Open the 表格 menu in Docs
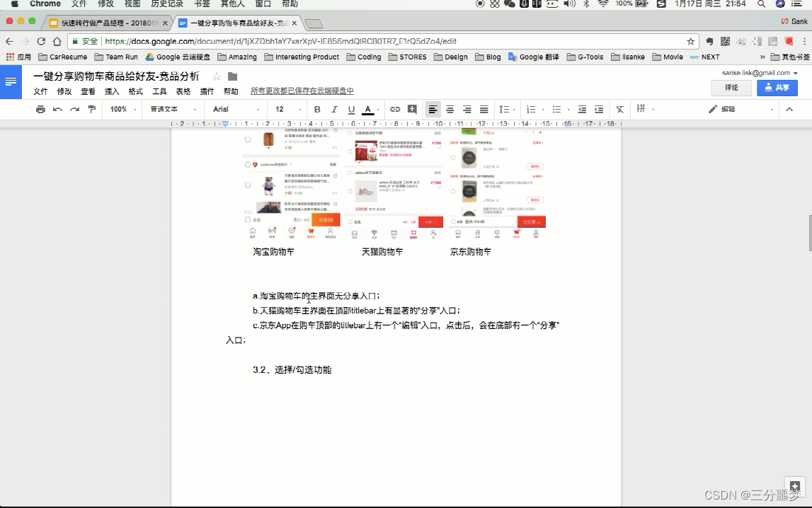Screen dimensions: 812x508 click(183, 91)
